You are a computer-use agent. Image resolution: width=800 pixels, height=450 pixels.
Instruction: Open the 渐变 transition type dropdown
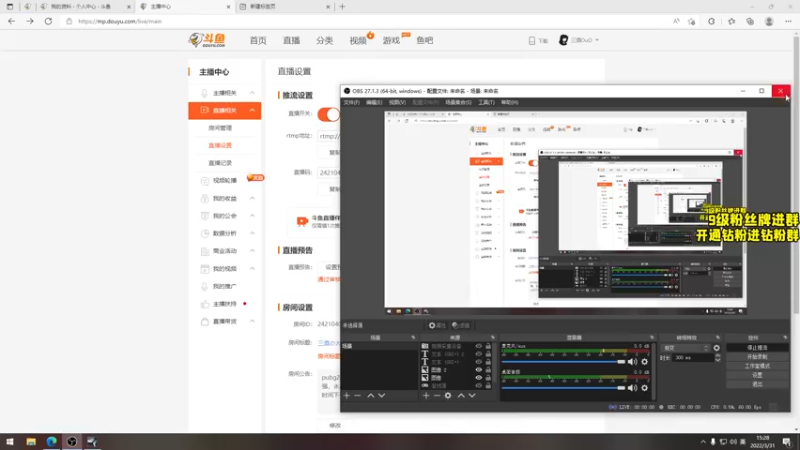(685, 348)
